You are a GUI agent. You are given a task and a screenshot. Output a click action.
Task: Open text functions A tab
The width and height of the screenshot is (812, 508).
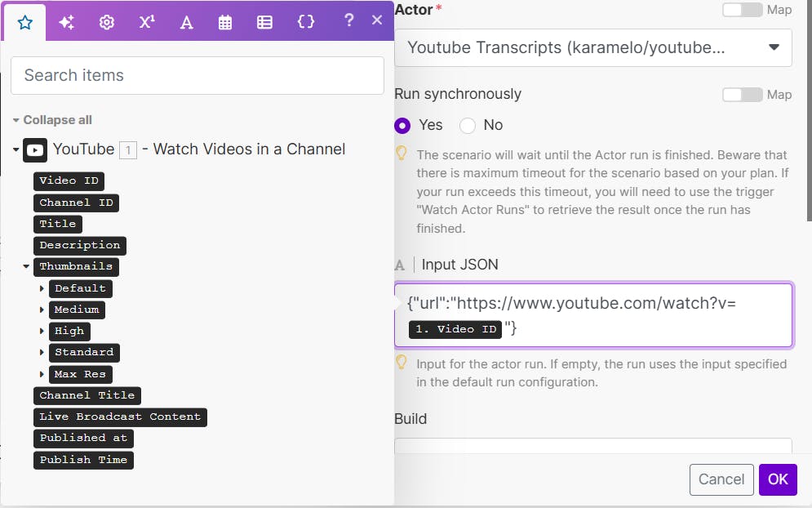coord(186,22)
